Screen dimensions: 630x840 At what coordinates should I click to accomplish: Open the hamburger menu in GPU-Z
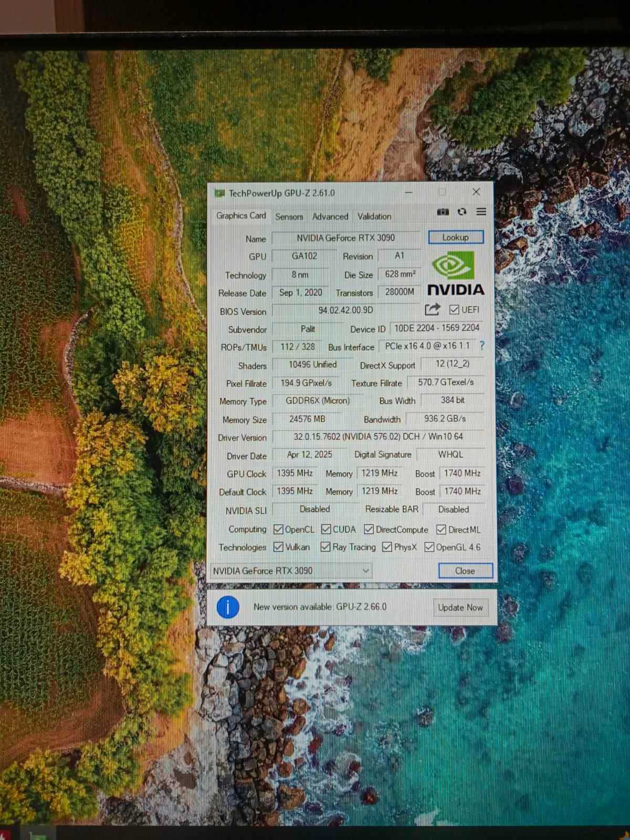[x=481, y=212]
